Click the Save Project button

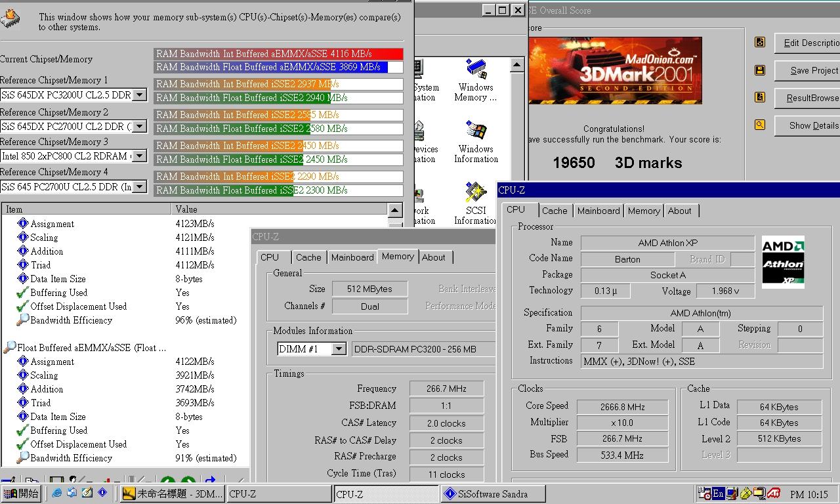tap(808, 70)
